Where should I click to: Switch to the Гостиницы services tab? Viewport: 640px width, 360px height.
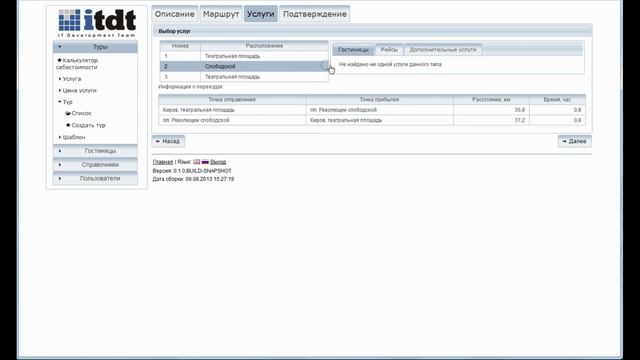[x=353, y=50]
